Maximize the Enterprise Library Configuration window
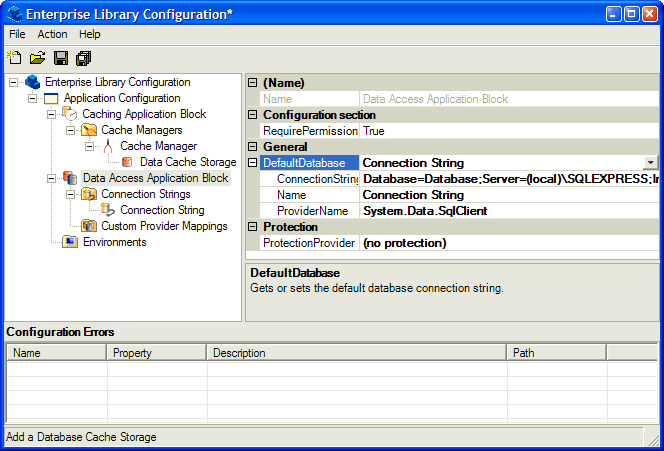 click(x=631, y=14)
